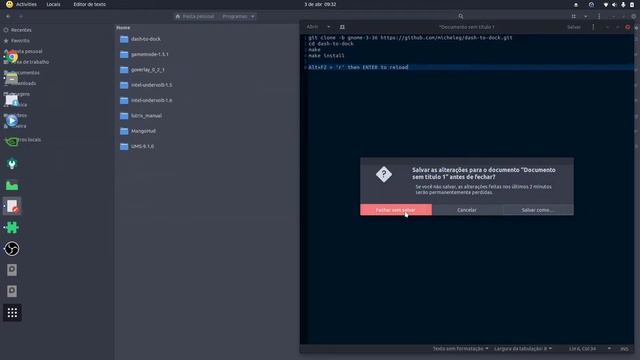
Task: Toggle the grid view icon in Files
Action: coord(573,16)
